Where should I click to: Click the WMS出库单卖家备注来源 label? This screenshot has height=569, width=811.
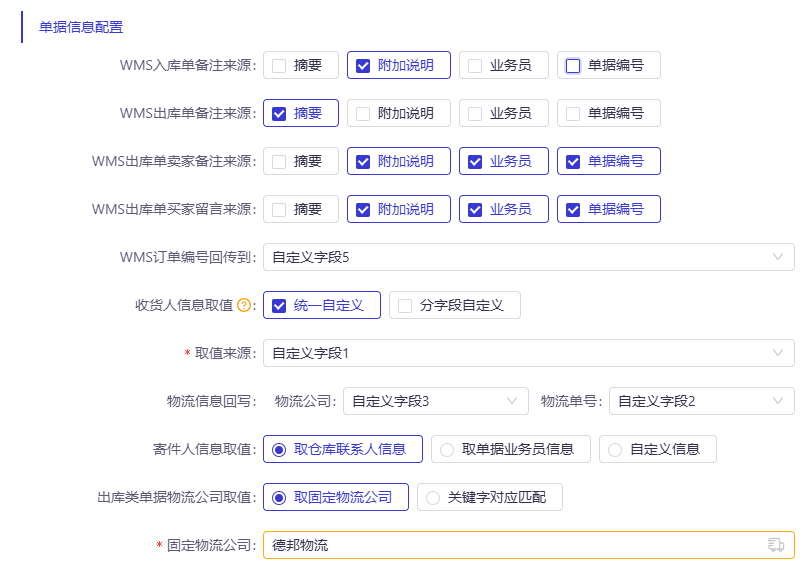[174, 161]
